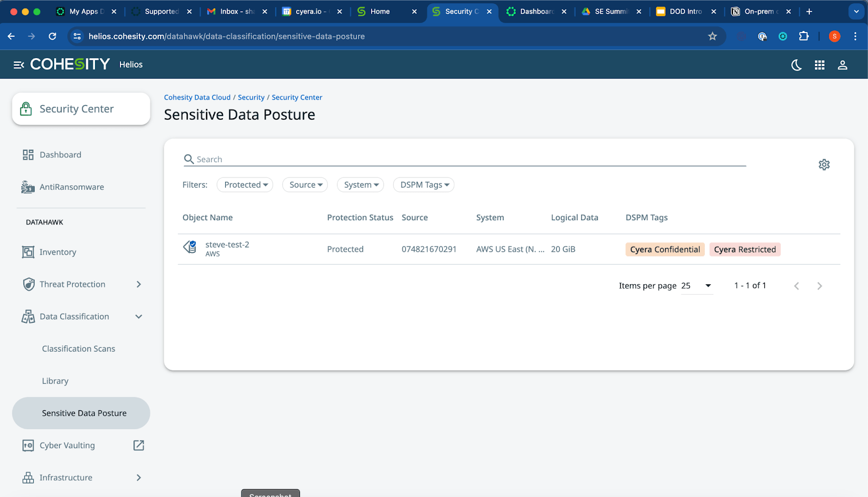The image size is (868, 497).
Task: Change Items per page dropdown value
Action: click(697, 286)
